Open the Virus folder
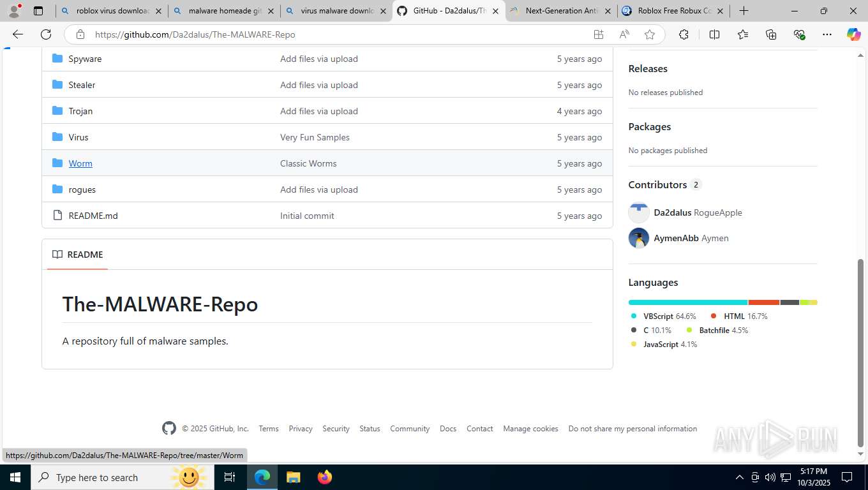 click(x=79, y=137)
